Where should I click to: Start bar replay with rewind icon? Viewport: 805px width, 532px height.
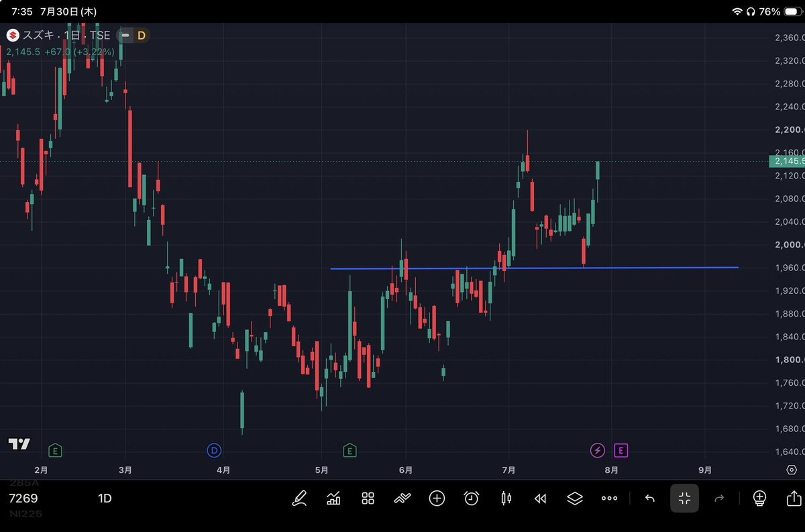coord(540,498)
